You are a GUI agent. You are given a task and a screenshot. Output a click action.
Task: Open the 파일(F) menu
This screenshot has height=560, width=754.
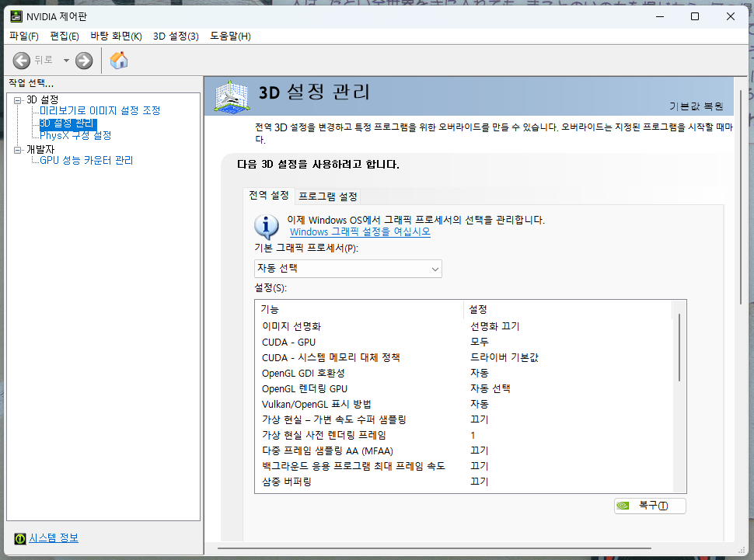point(24,36)
